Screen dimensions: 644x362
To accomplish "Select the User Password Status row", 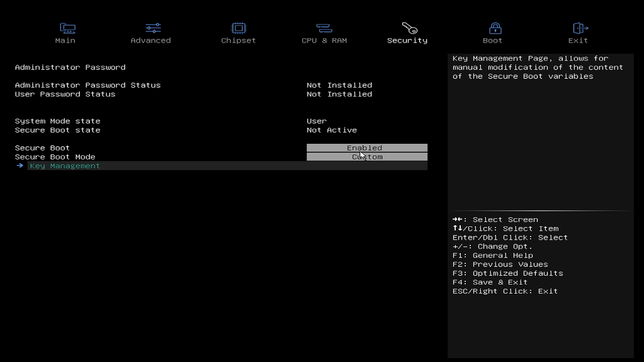I will [65, 94].
